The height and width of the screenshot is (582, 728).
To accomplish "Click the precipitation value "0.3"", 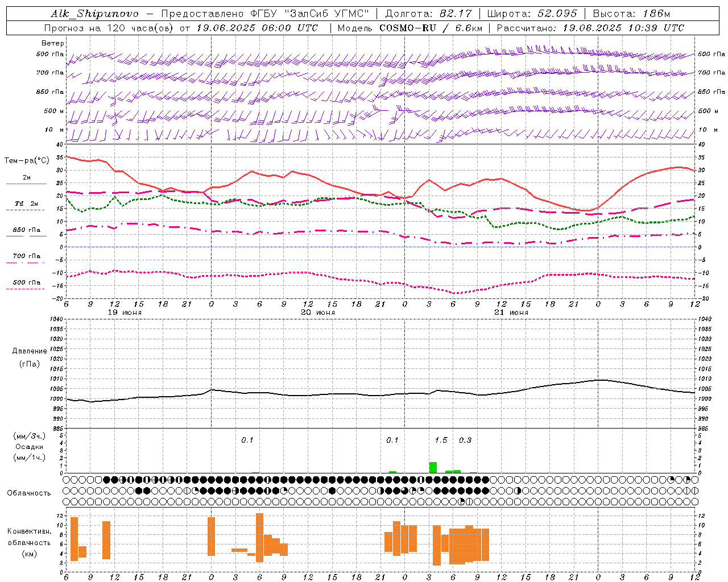I will click(465, 440).
